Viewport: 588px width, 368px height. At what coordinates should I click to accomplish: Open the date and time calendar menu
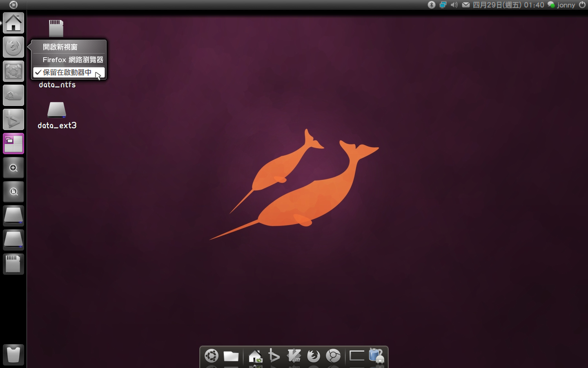[508, 5]
